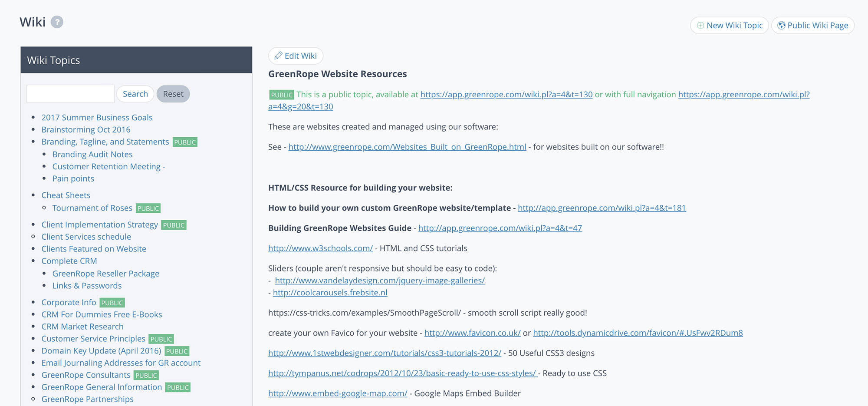
Task: Open the vandelaydesign jquery-image-galleries link
Action: [380, 281]
